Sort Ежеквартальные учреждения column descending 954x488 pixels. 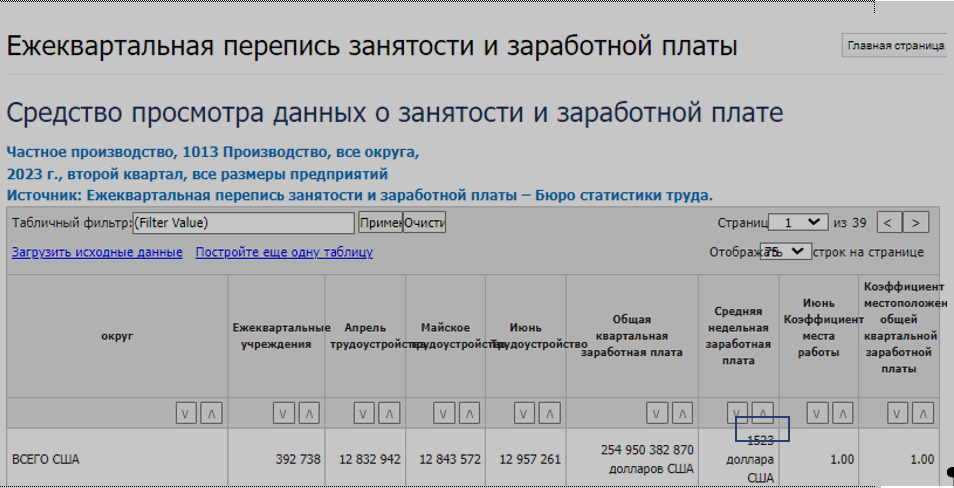coord(284,412)
